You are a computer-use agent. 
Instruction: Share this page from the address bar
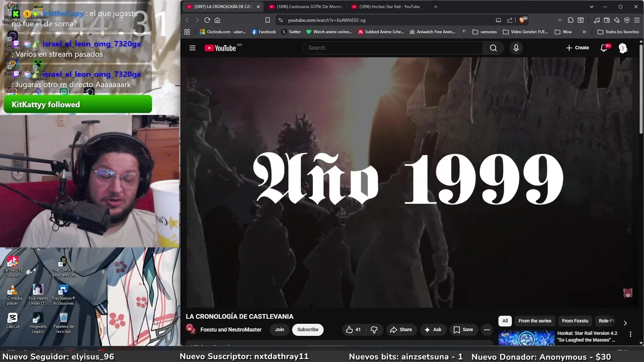(510, 20)
